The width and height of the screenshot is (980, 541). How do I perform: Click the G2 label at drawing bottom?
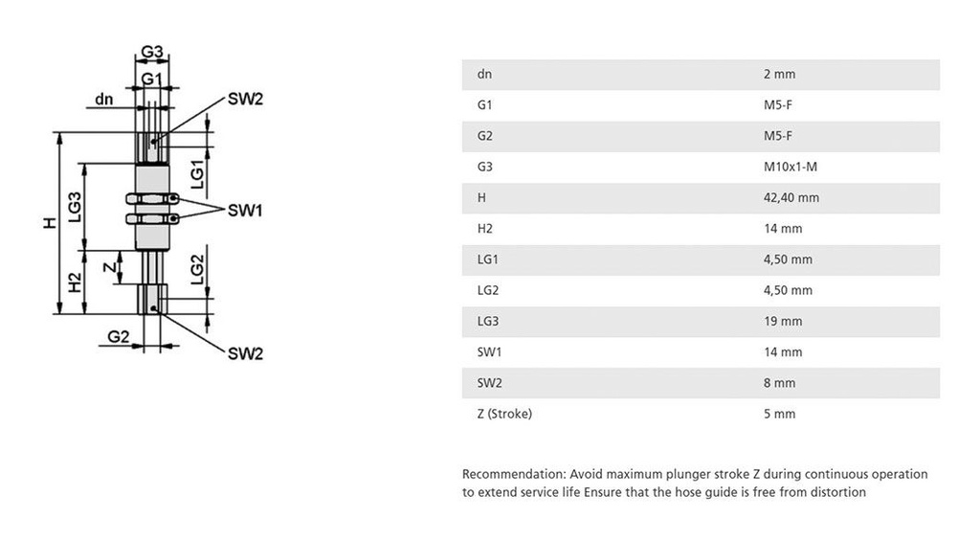point(118,336)
